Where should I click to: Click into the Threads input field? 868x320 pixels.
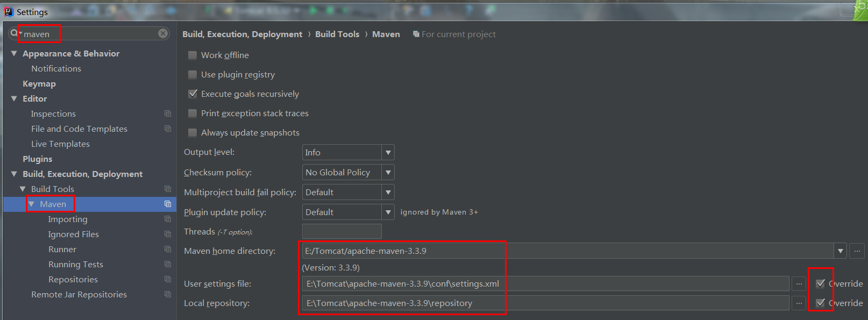tap(341, 231)
